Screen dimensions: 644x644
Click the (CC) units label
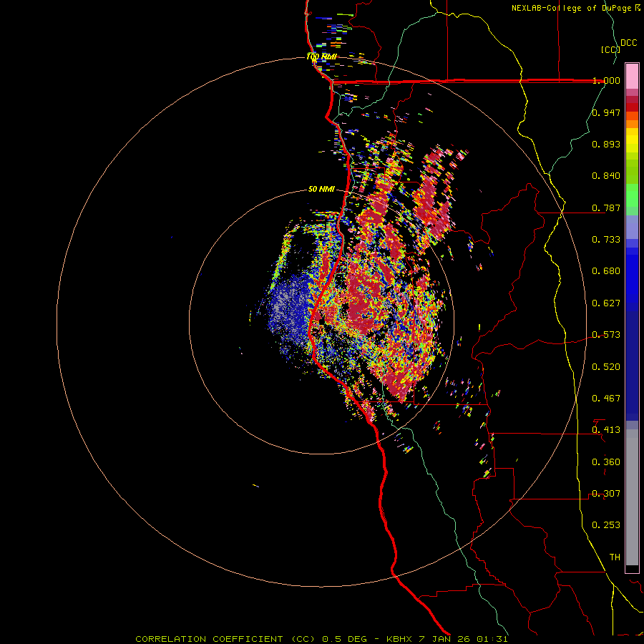point(610,49)
